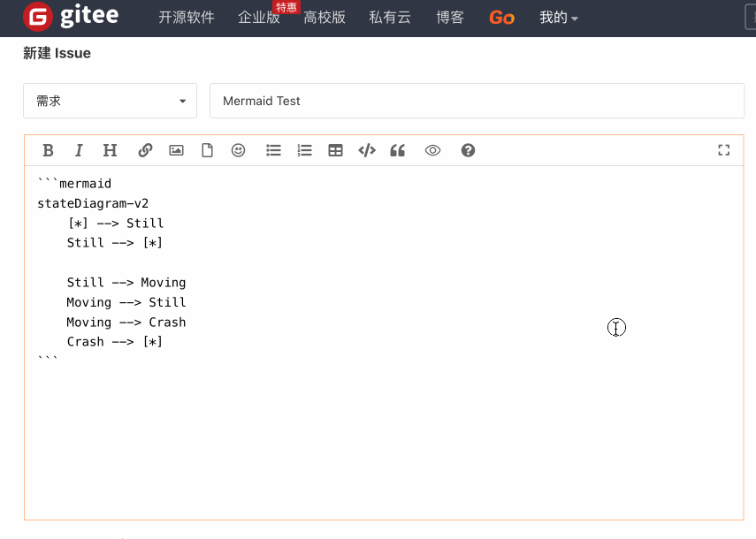The height and width of the screenshot is (539, 756).
Task: Click the Gitee logo icon
Action: [x=38, y=17]
